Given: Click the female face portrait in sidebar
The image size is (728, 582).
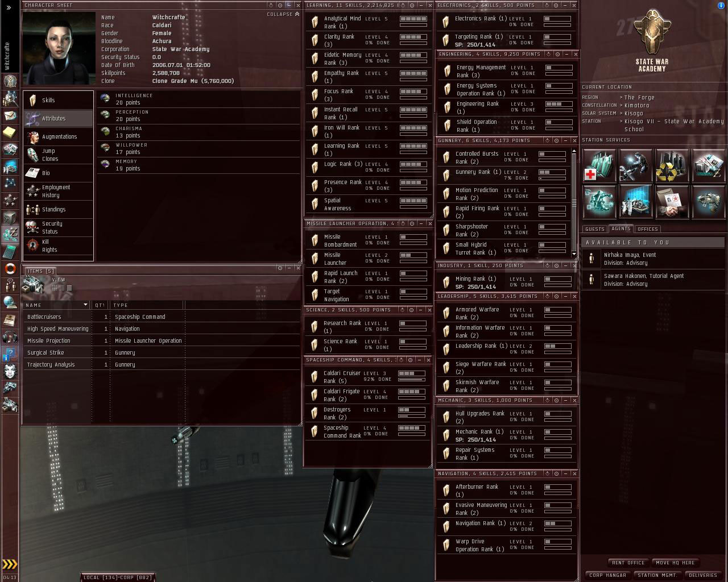Looking at the screenshot, I should (10, 371).
